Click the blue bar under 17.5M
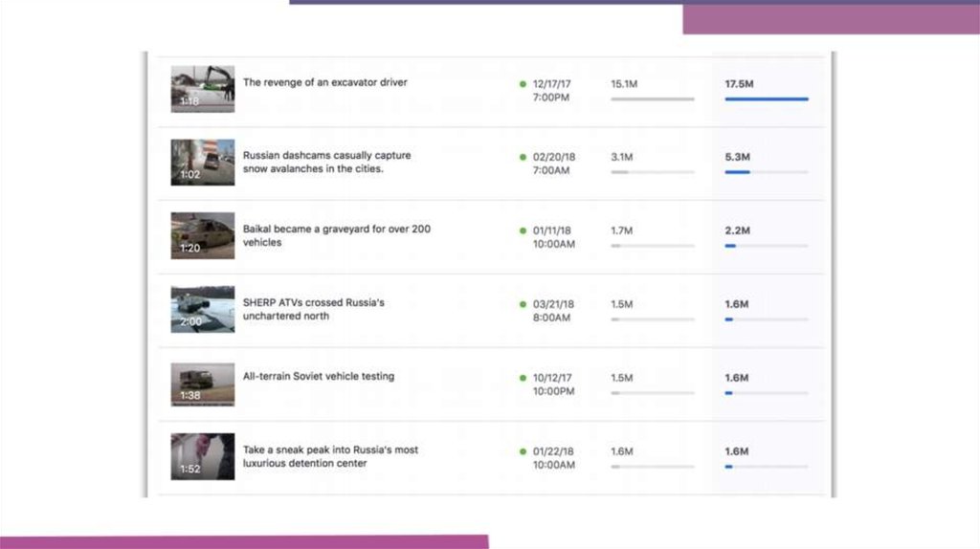Image resolution: width=980 pixels, height=549 pixels. pos(767,99)
